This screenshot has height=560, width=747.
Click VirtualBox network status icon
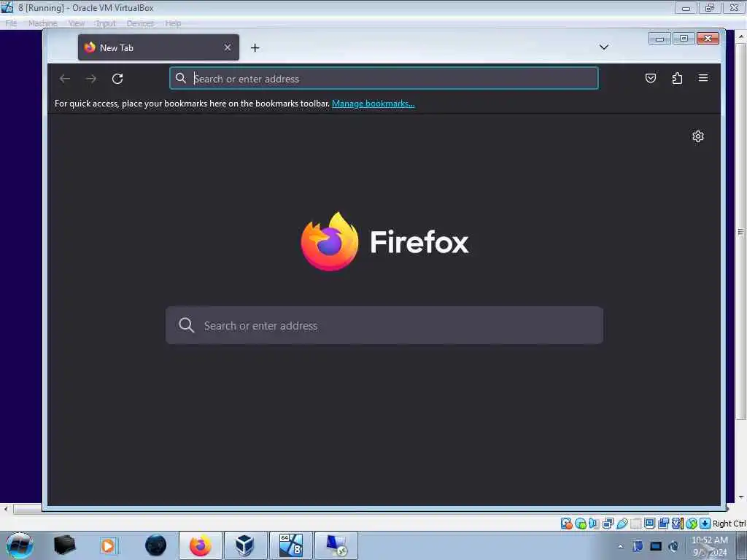point(608,524)
